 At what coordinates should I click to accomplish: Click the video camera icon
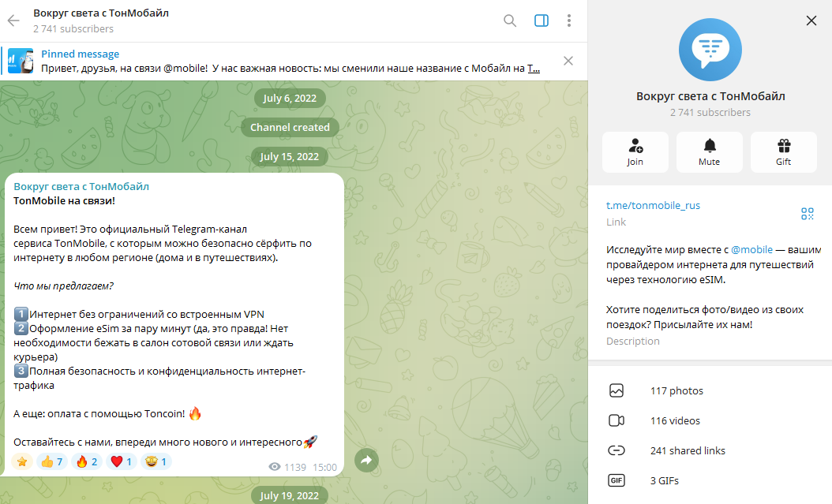point(616,421)
